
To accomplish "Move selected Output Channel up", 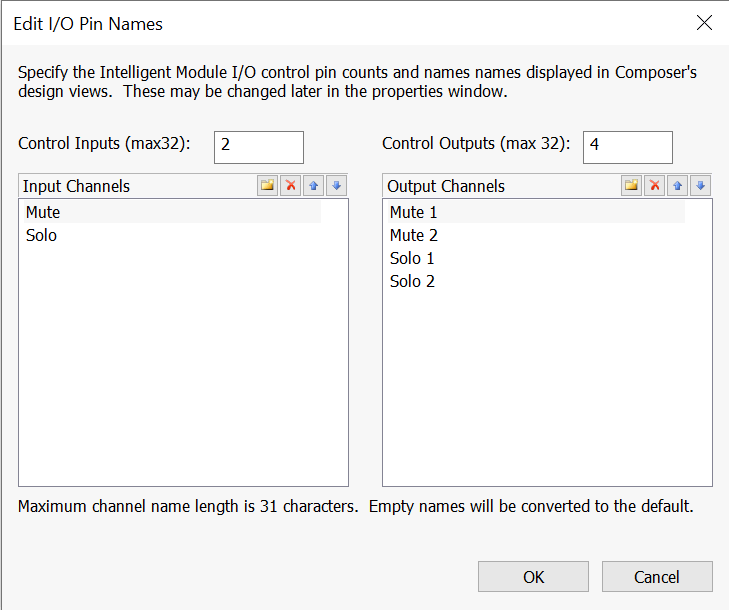I will (677, 186).
